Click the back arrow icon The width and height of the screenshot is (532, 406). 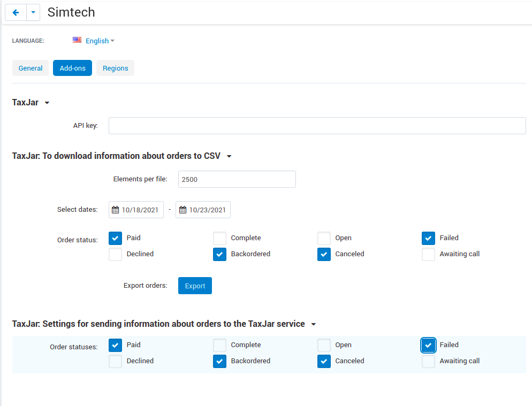16,12
